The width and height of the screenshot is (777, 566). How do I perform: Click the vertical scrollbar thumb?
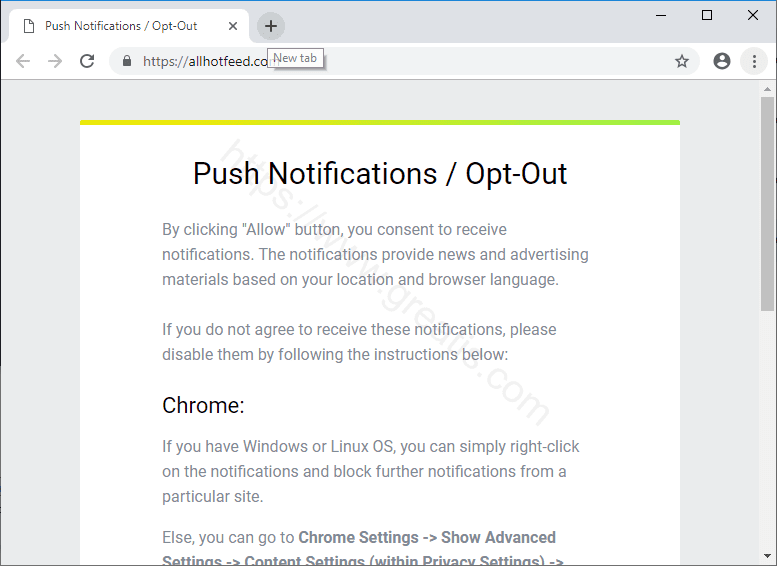click(767, 200)
